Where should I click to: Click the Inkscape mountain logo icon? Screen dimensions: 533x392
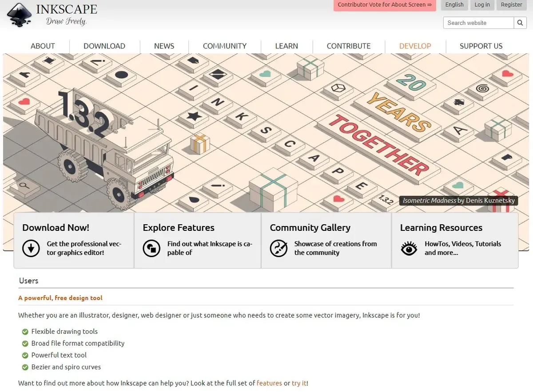tap(19, 15)
